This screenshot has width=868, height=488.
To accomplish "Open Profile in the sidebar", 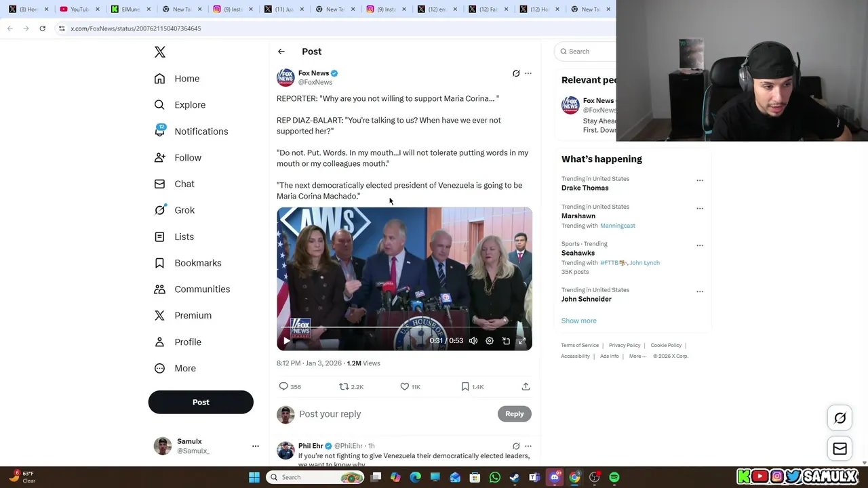I will [178, 342].
